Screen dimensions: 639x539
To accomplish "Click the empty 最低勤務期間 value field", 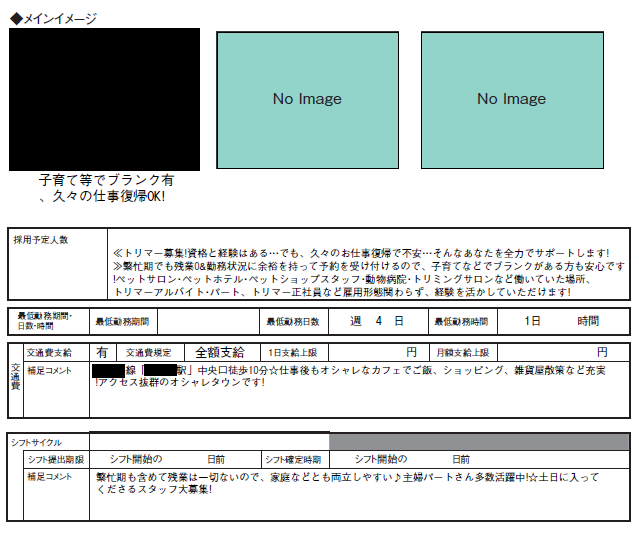I will tap(208, 321).
